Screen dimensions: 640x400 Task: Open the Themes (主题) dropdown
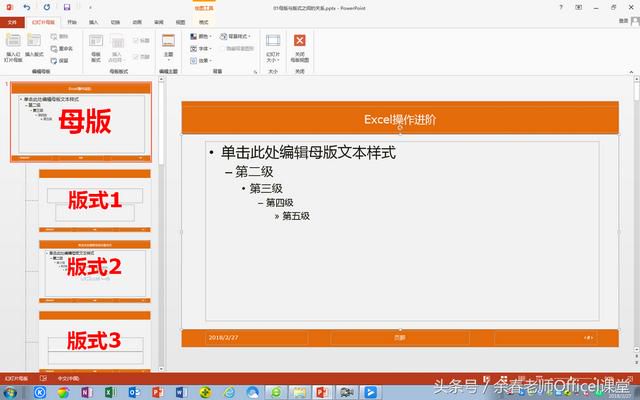168,48
